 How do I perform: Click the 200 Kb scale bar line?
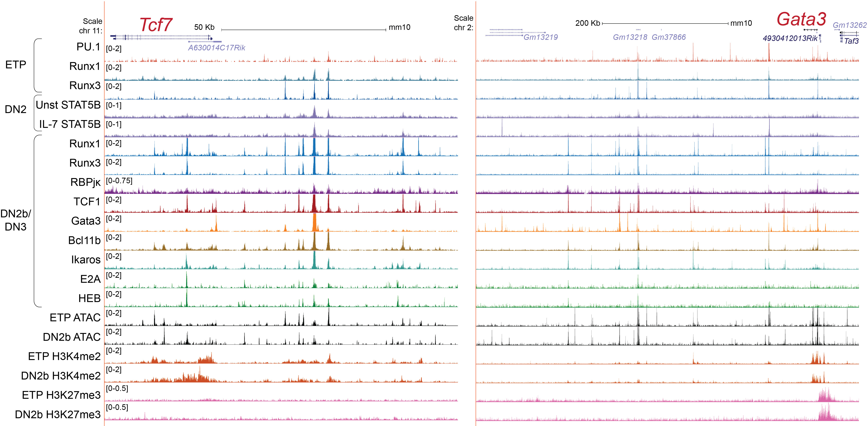point(665,24)
